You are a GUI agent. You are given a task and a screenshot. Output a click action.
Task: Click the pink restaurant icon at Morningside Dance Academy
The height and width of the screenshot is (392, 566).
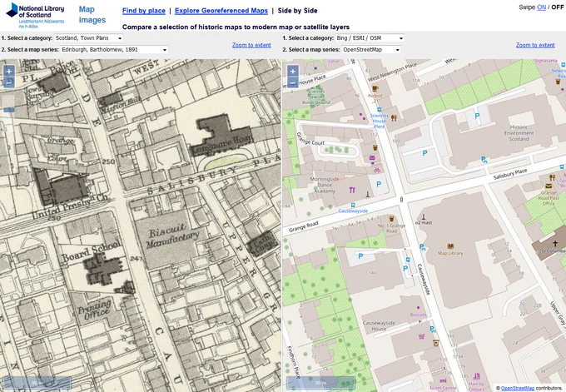(352, 190)
